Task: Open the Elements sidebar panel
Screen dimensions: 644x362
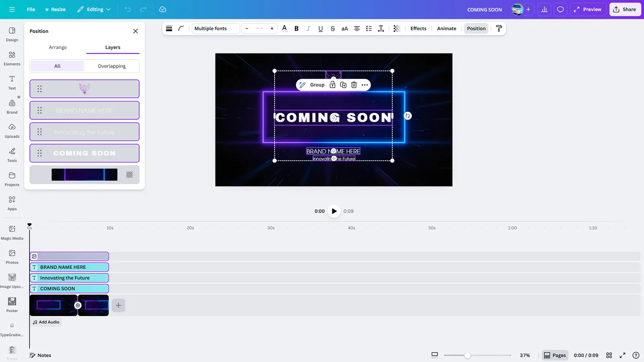Action: coord(12,58)
